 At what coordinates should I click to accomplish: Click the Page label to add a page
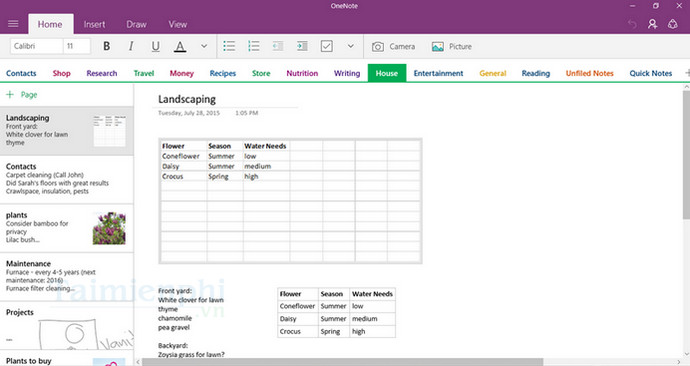pos(29,95)
